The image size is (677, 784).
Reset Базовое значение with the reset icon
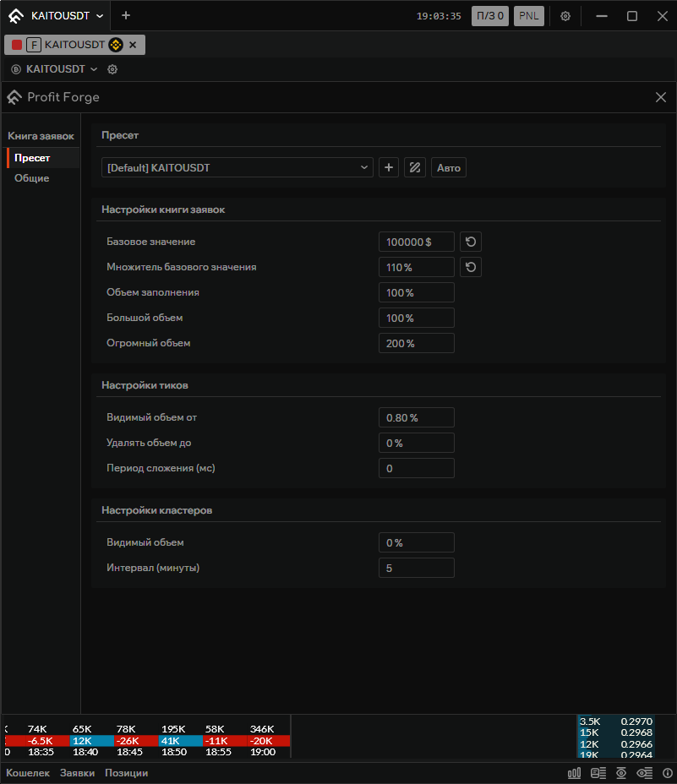471,242
